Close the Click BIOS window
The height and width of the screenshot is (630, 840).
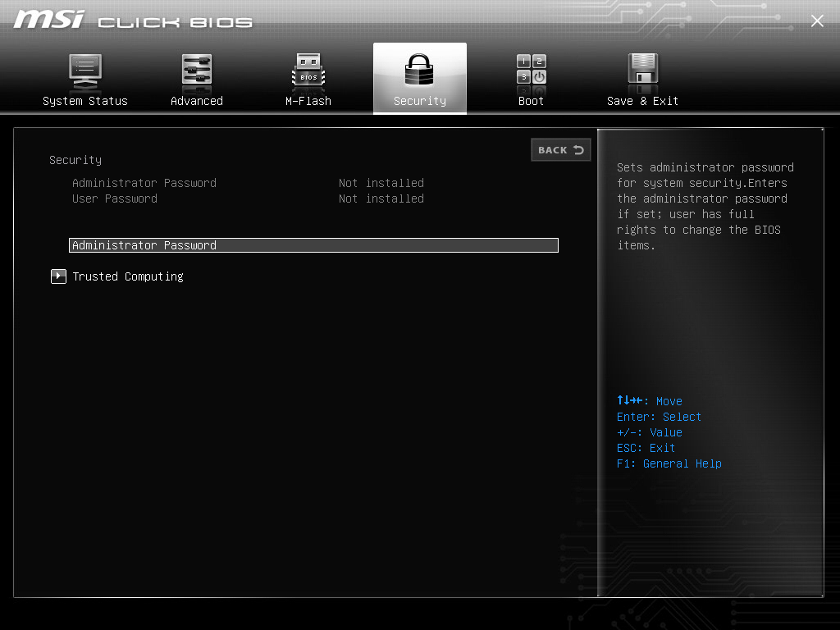817,21
